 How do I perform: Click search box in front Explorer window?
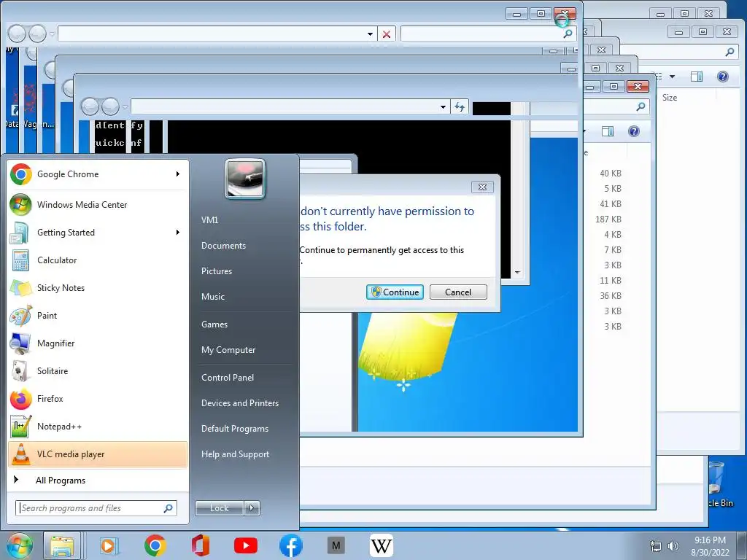[x=488, y=34]
